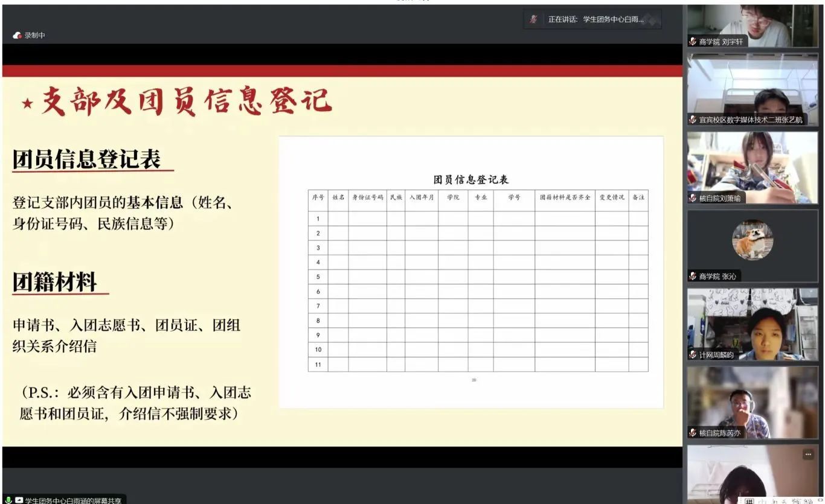Click the table header 民族
This screenshot has height=504, width=825.
tap(396, 197)
